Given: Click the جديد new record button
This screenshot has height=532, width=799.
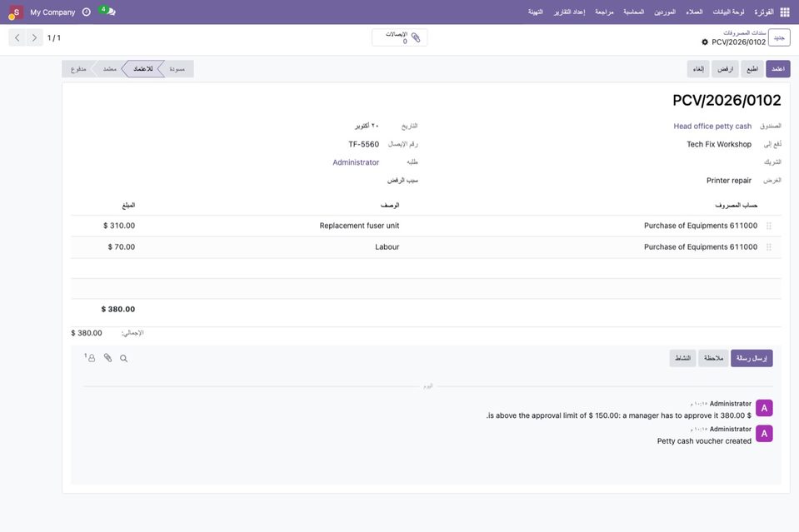Looking at the screenshot, I should [779, 37].
